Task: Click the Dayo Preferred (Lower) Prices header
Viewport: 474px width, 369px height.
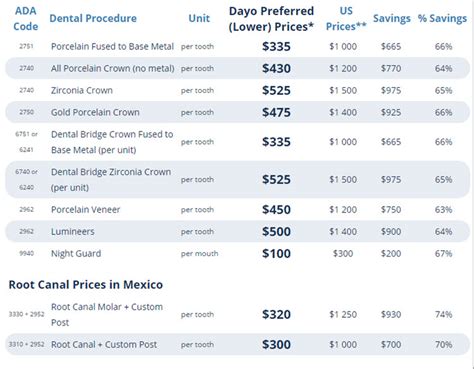Action: pos(271,19)
